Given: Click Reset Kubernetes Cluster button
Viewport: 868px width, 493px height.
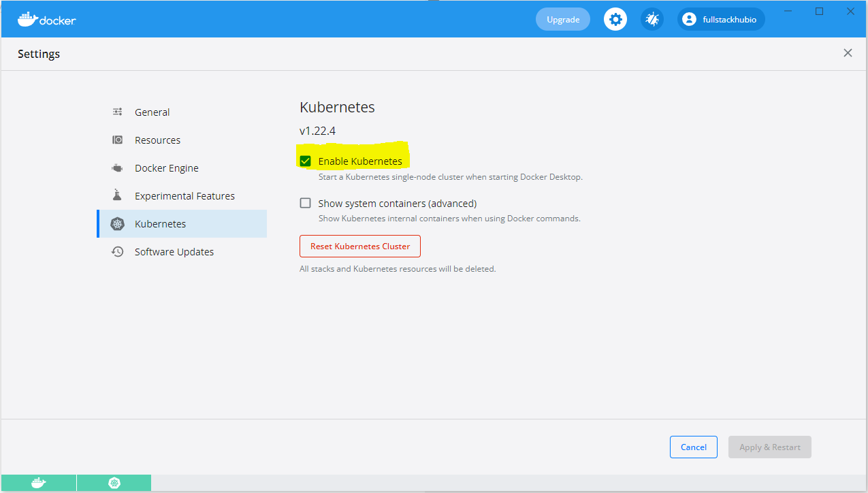Looking at the screenshot, I should coord(360,246).
